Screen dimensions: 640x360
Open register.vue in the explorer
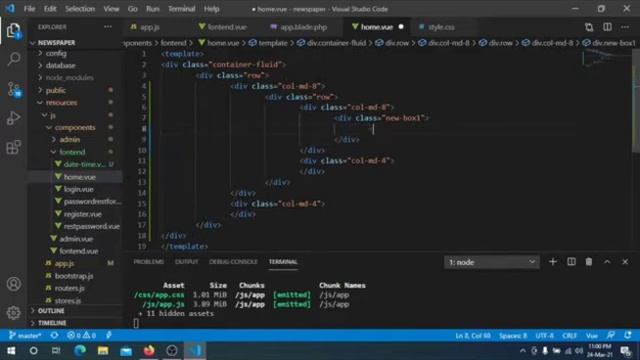click(82, 214)
